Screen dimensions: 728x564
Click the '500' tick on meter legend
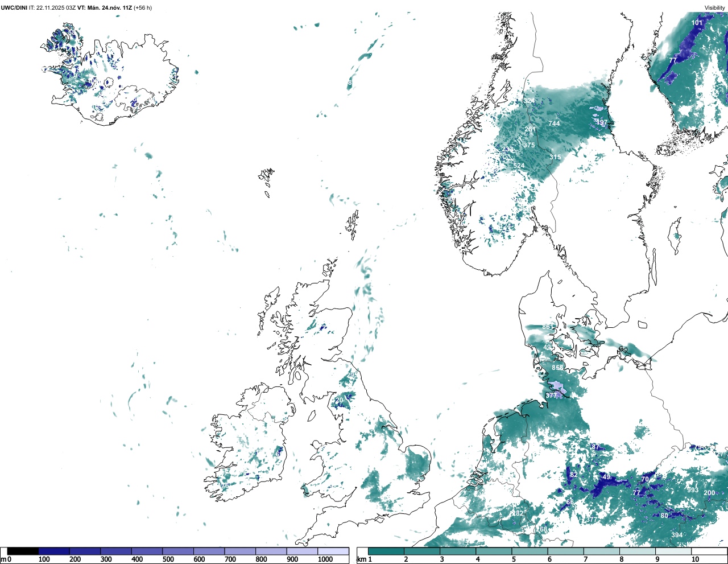168,559
